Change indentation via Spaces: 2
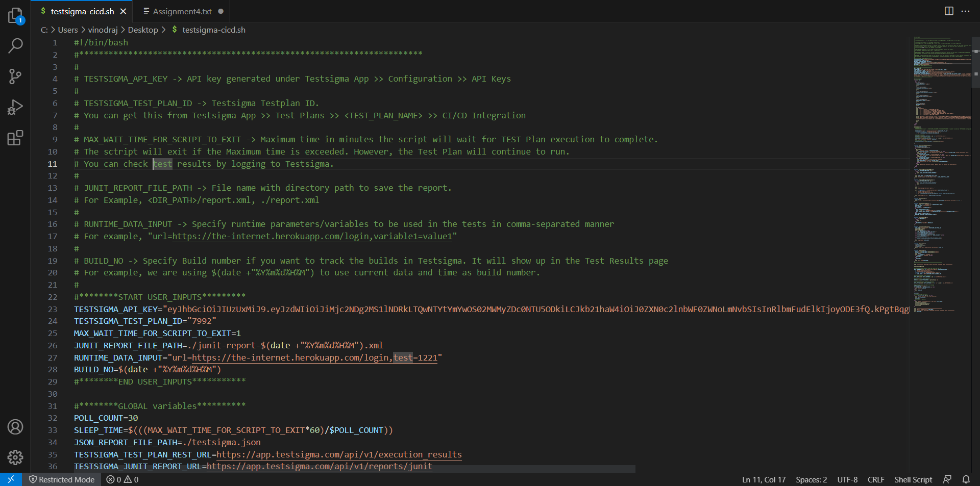The width and height of the screenshot is (980, 486). [811, 479]
